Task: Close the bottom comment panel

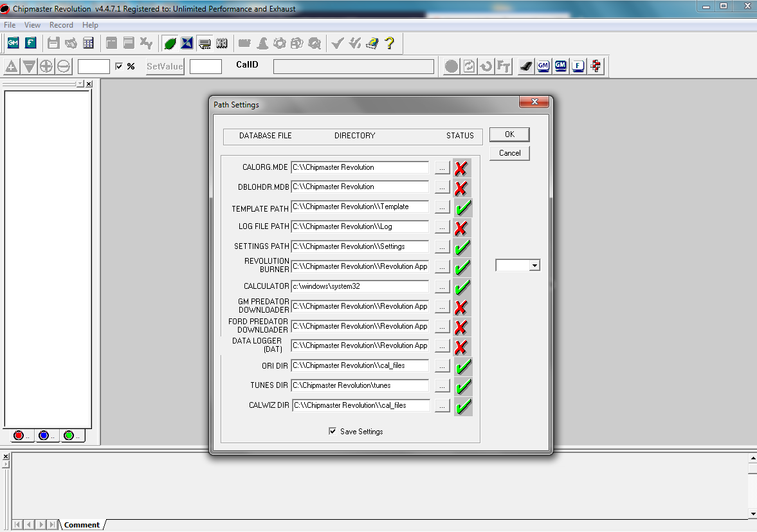Action: point(6,456)
